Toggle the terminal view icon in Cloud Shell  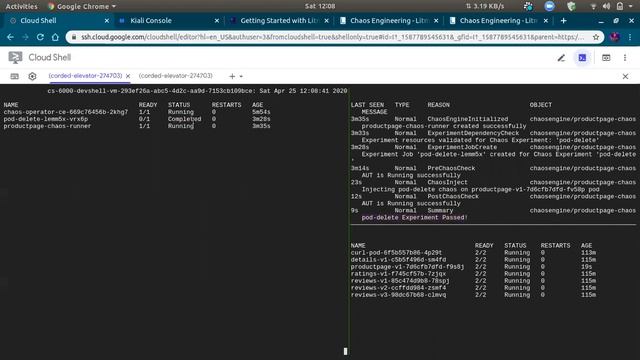[582, 58]
